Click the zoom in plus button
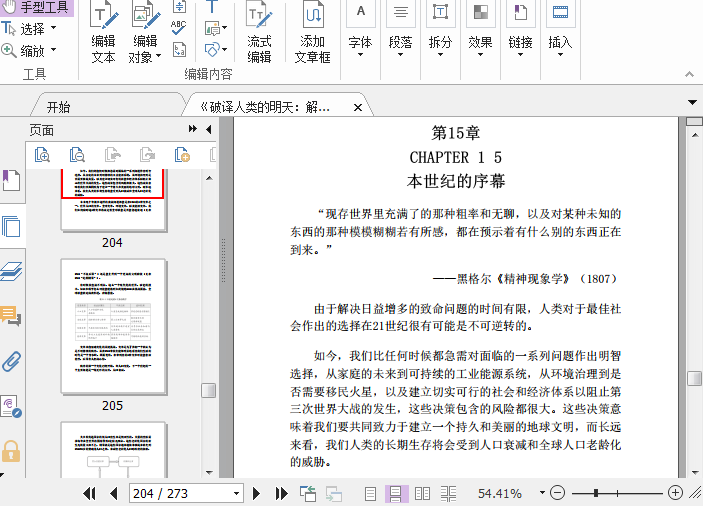This screenshot has width=703, height=506. coord(675,493)
